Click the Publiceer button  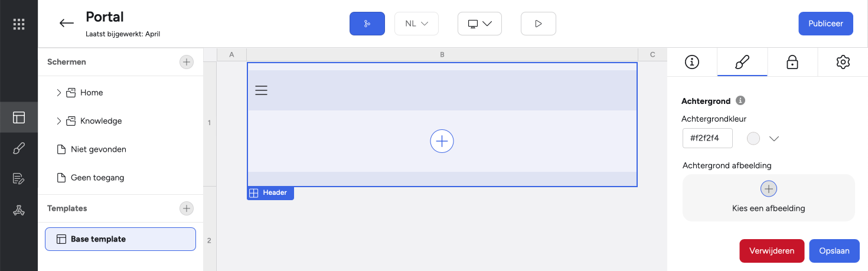coord(826,24)
